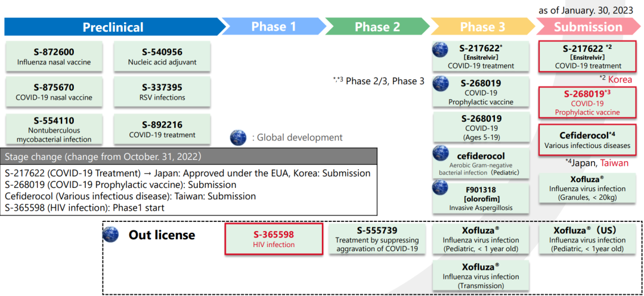
Task: Click the Xofluza Transmission card
Action: click(481, 276)
